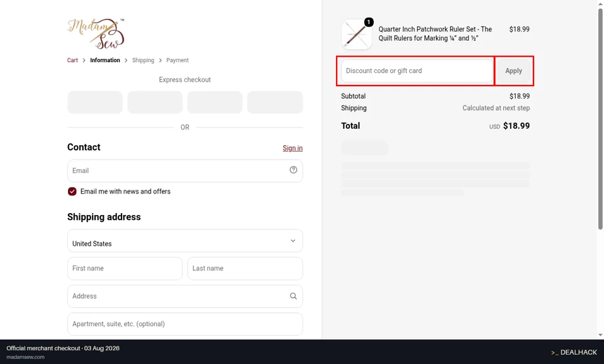Viewport: 604px width, 364px height.
Task: Click the Calculated at next step text
Action: point(496,108)
